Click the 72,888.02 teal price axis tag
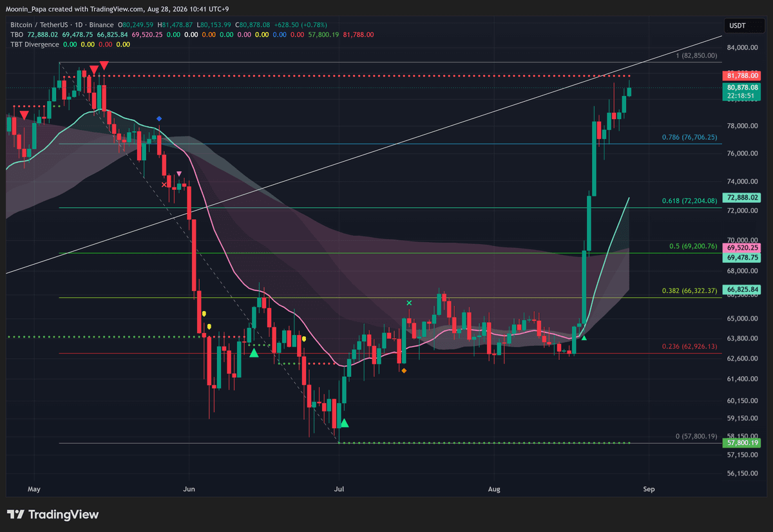Viewport: 773px width, 532px height. point(742,198)
